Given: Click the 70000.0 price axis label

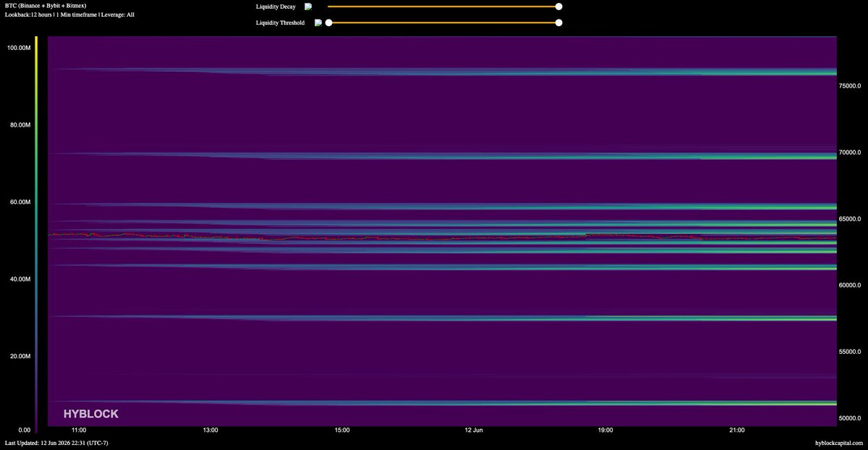Looking at the screenshot, I should pyautogui.click(x=851, y=152).
